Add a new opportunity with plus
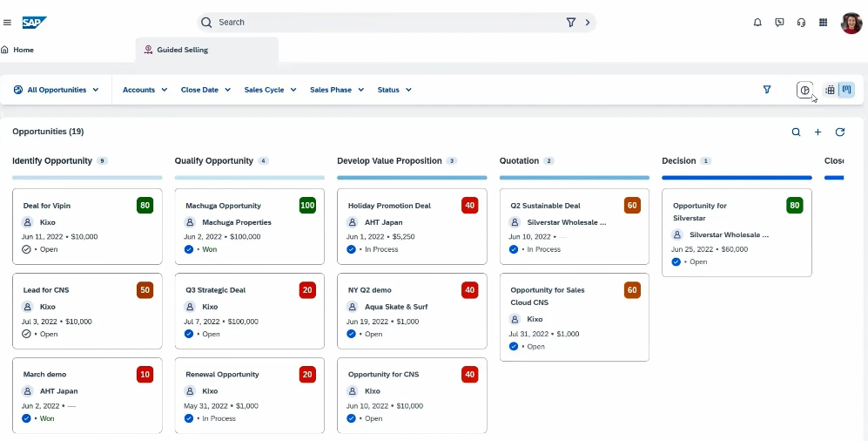The image size is (868, 441). point(818,132)
